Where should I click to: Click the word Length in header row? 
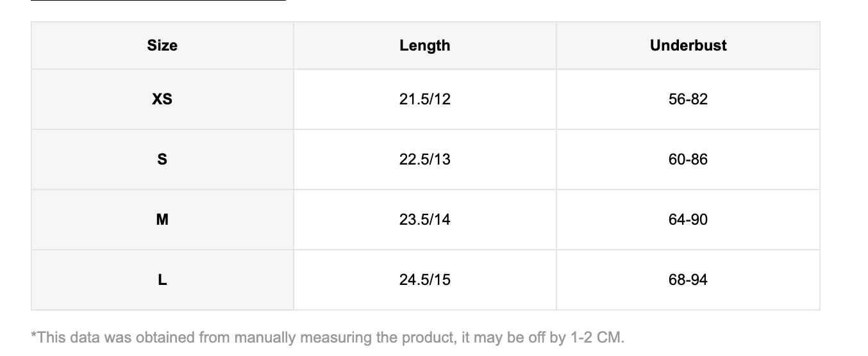point(424,45)
